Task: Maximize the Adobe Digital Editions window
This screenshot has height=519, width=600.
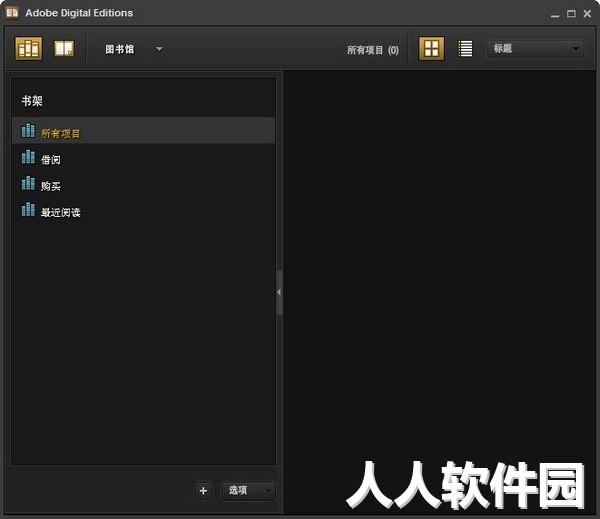Action: (571, 13)
